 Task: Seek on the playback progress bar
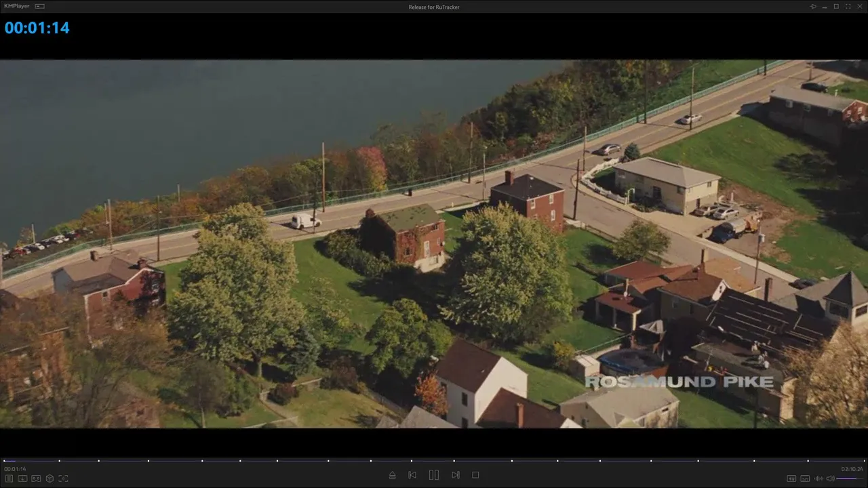coord(434,461)
